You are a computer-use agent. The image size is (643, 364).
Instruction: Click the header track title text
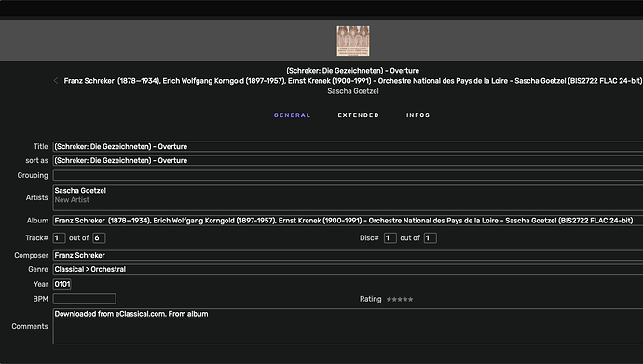(x=352, y=71)
